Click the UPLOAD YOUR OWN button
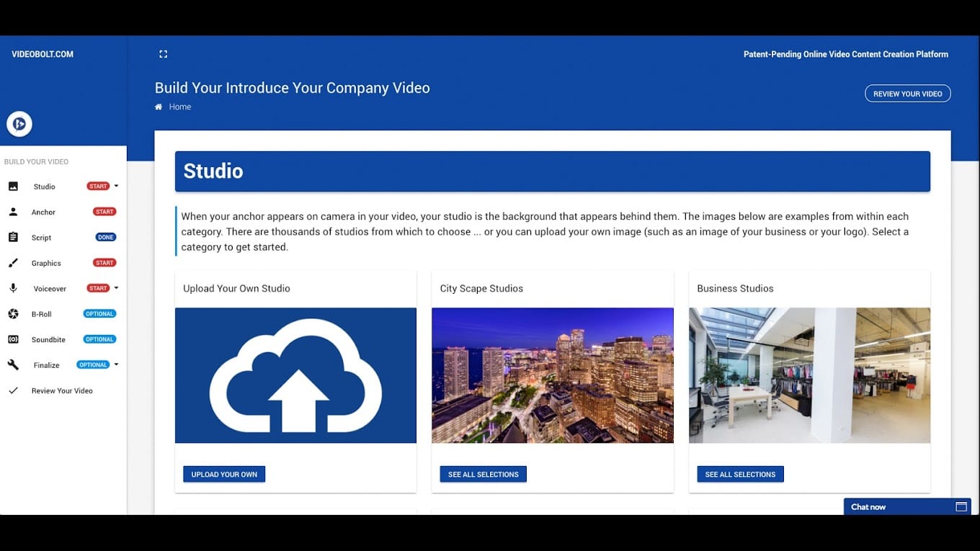 click(224, 474)
